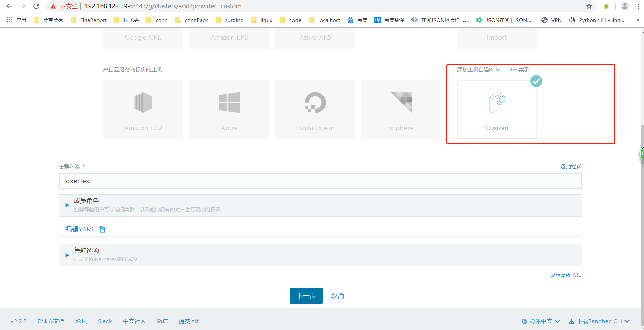Select the Azure host provider
The image size is (644, 330).
point(229,110)
